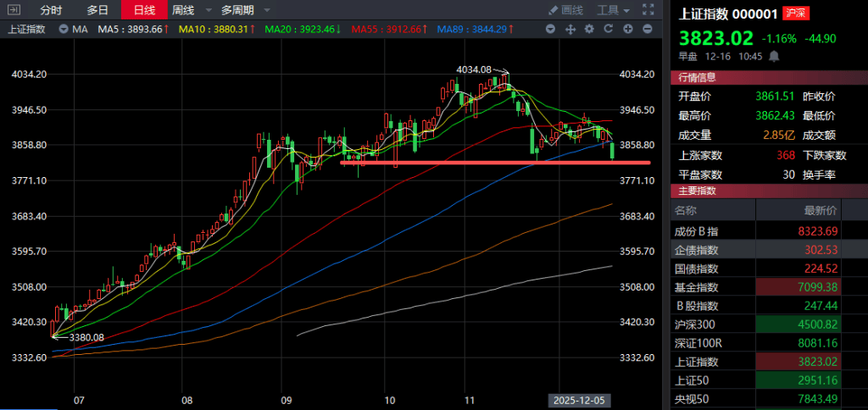Refresh the chart with reload icon
868x410 pixels.
point(609,30)
